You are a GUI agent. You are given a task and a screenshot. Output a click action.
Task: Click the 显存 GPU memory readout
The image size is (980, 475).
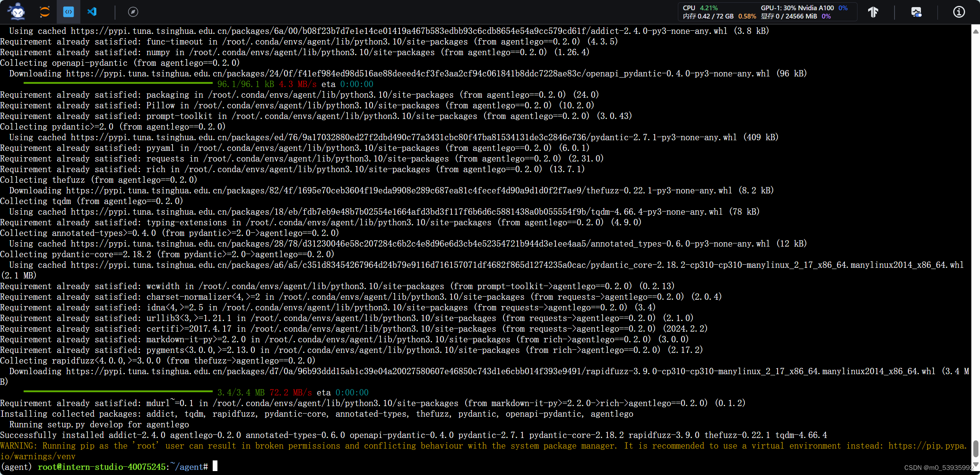coord(789,17)
